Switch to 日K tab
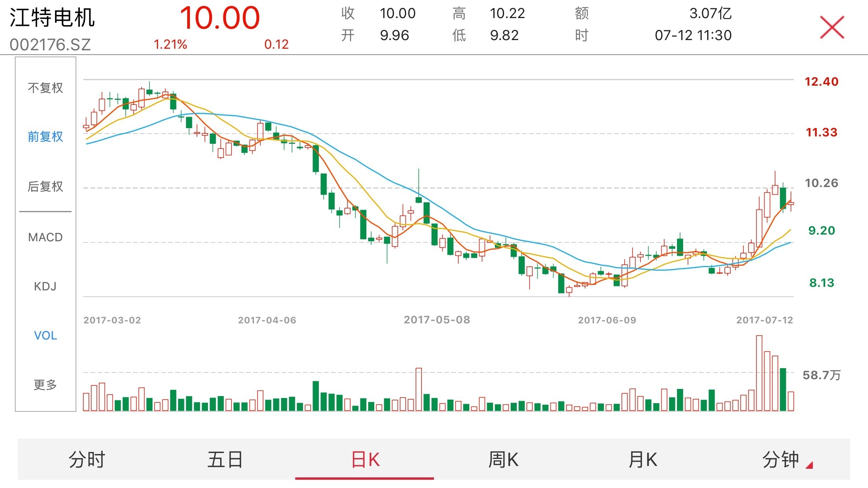Screen dimensions: 868x488 tap(365, 459)
